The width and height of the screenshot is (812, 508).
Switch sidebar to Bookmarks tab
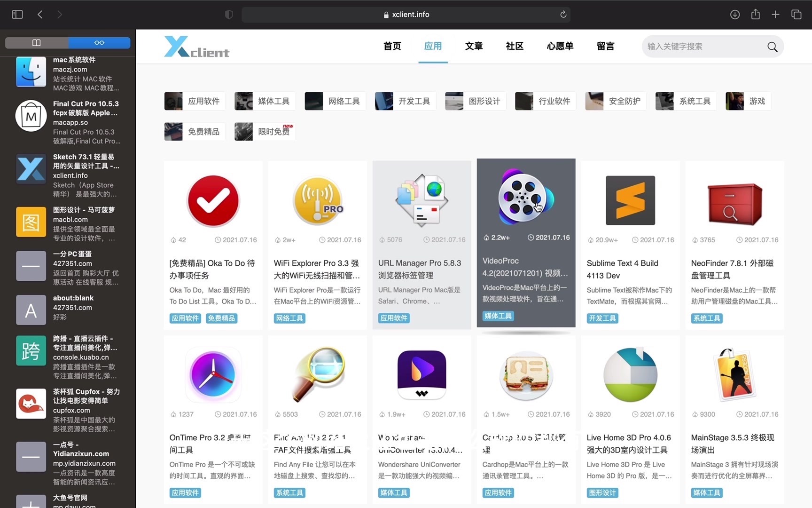click(37, 43)
